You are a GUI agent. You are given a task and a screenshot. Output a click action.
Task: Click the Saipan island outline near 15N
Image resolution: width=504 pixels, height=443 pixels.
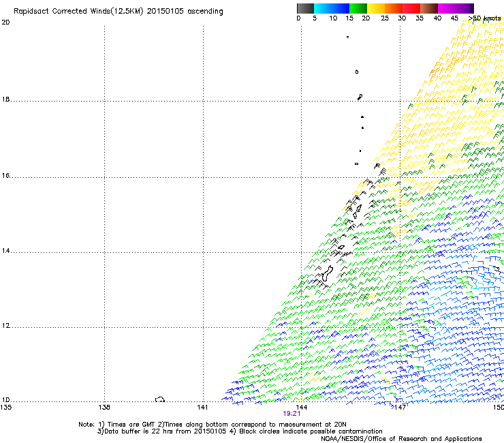tap(359, 208)
